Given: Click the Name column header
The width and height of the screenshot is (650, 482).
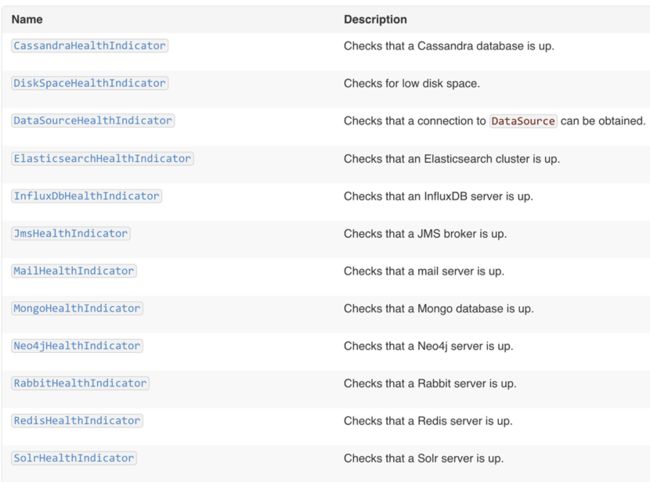Looking at the screenshot, I should point(27,19).
